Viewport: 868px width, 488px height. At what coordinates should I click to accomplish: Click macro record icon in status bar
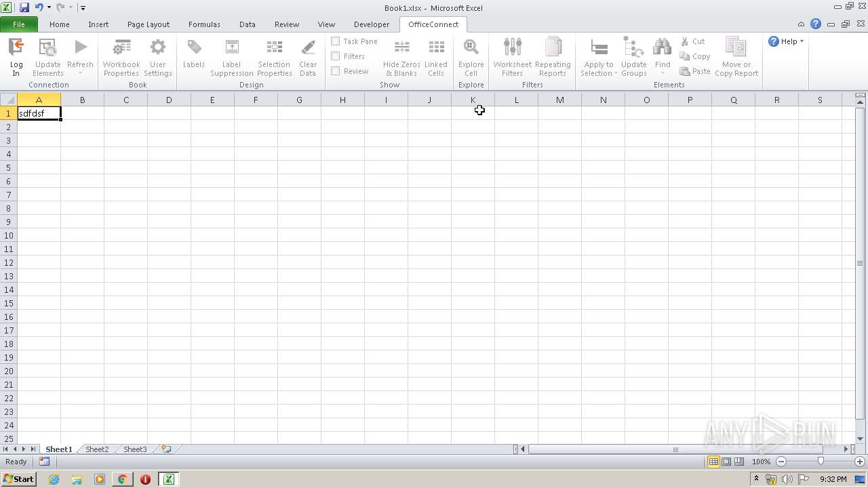pos(45,462)
